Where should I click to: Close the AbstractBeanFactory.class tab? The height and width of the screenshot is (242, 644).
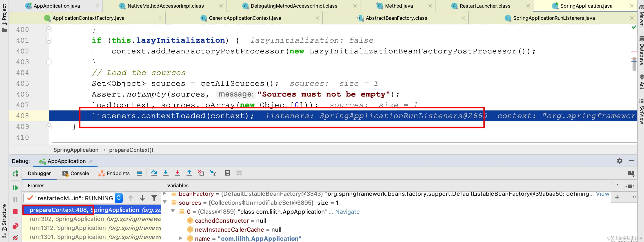coord(463,18)
